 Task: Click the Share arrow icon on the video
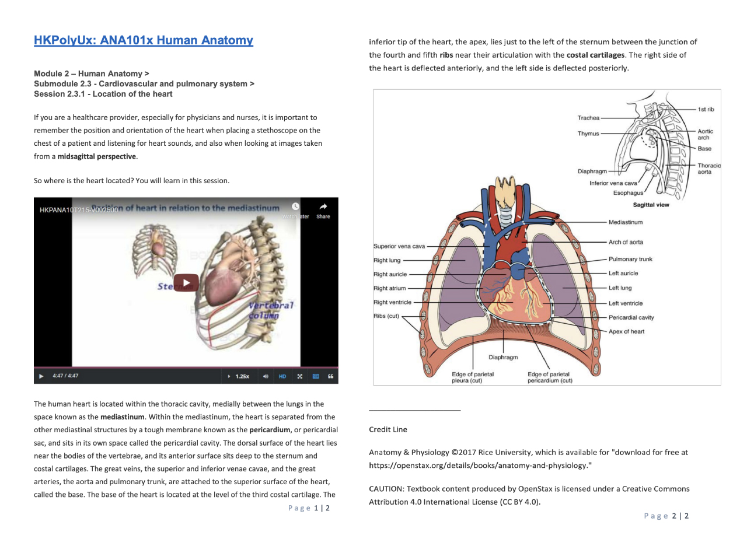tap(323, 206)
